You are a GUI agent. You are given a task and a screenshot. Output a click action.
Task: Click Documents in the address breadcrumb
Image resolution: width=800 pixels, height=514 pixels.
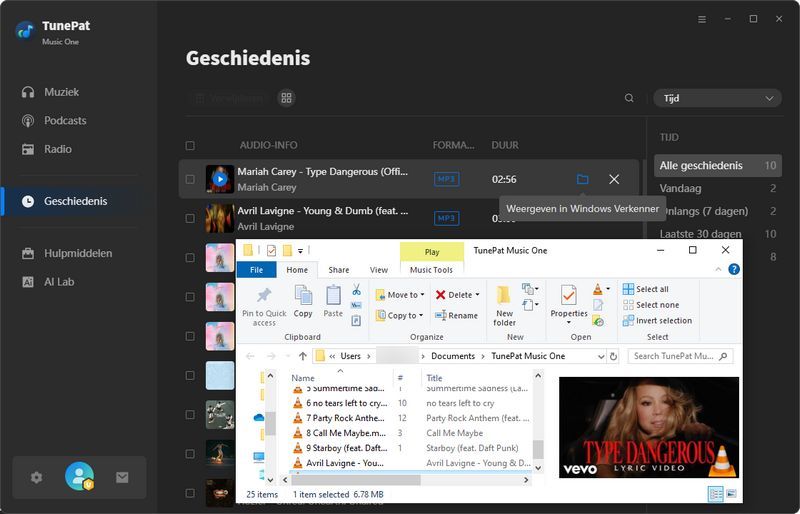(453, 356)
